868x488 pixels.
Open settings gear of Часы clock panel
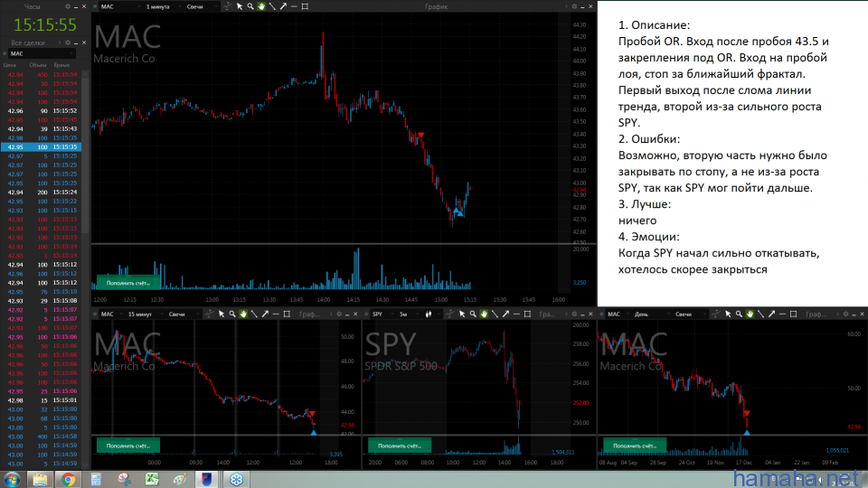68,6
